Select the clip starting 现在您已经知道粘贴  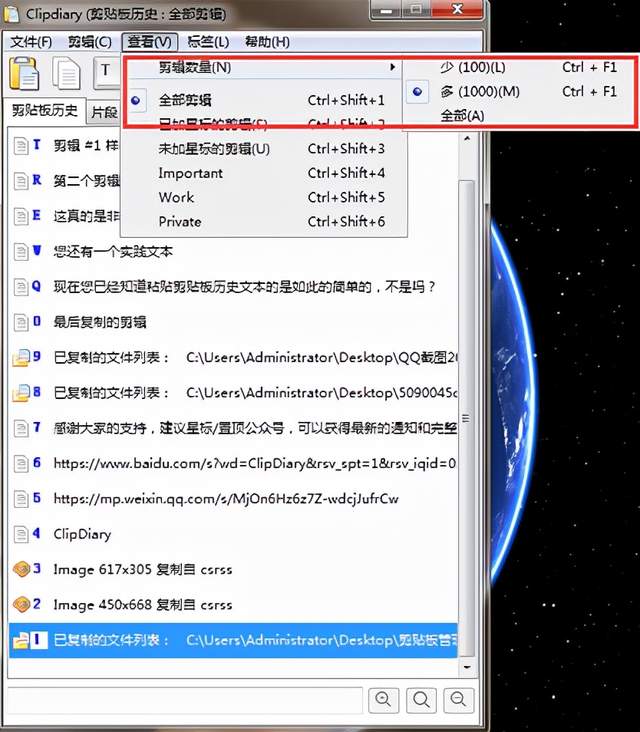244,287
